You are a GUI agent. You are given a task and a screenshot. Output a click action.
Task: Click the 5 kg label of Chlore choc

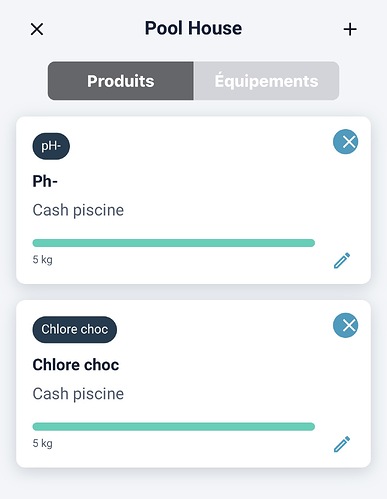[42, 443]
